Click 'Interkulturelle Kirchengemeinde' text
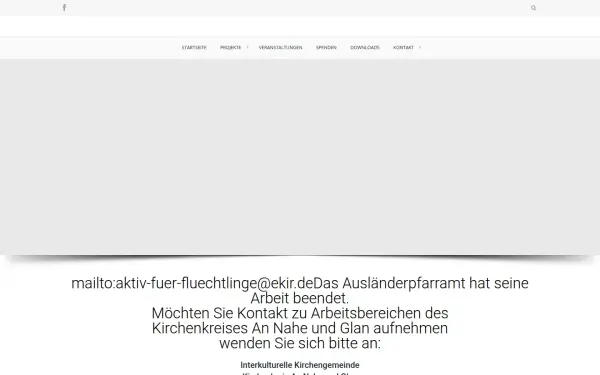The width and height of the screenshot is (600, 375). point(300,365)
